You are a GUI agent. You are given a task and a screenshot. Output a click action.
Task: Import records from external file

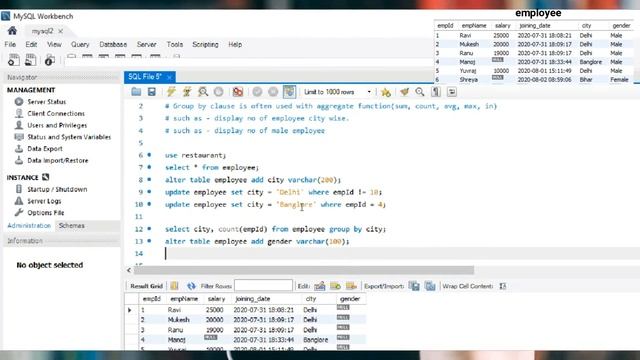(430, 286)
